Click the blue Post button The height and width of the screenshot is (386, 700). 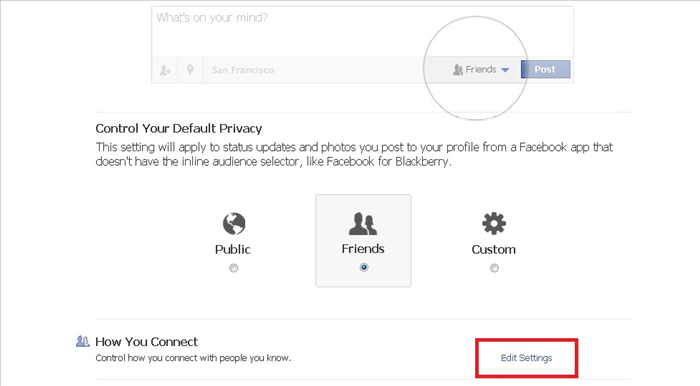tap(546, 70)
